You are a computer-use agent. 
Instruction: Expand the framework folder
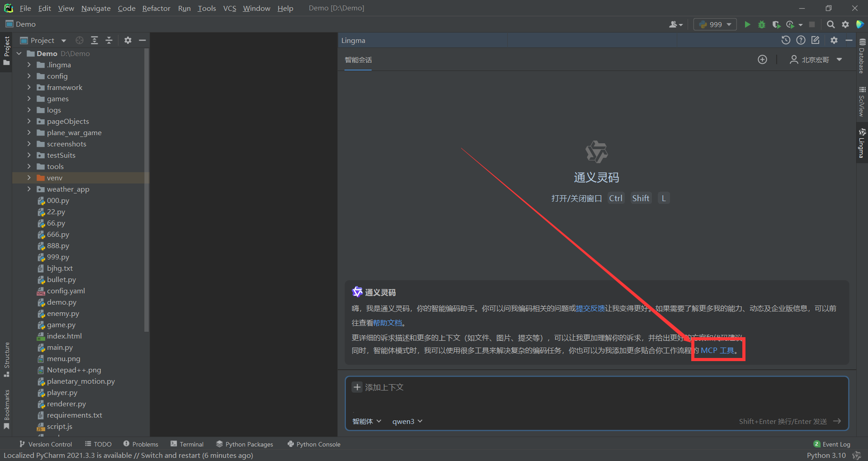coord(29,87)
